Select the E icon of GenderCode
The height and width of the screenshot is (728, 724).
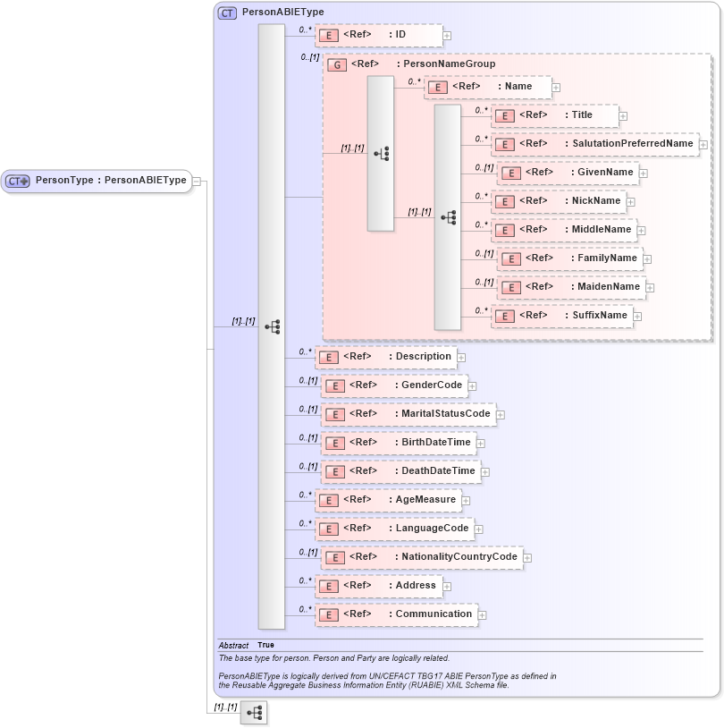(x=335, y=385)
